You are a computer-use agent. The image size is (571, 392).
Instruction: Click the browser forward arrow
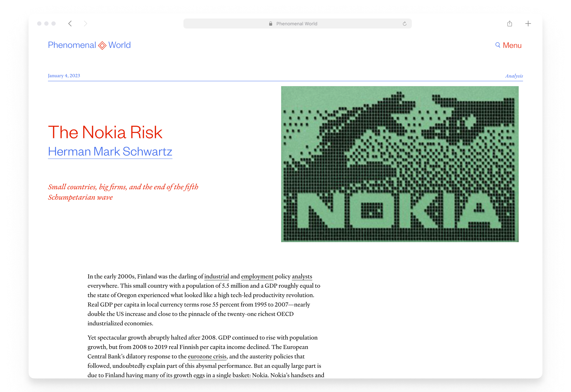tap(85, 24)
